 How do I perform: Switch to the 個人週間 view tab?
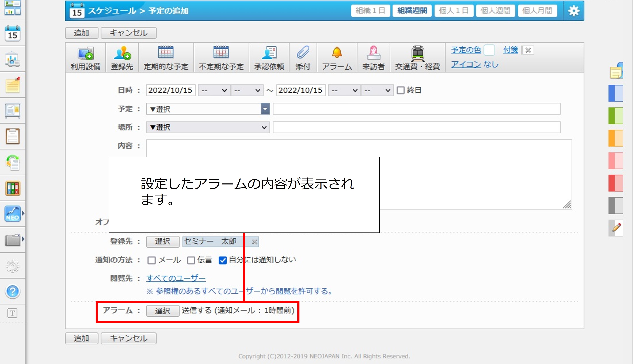pos(495,11)
